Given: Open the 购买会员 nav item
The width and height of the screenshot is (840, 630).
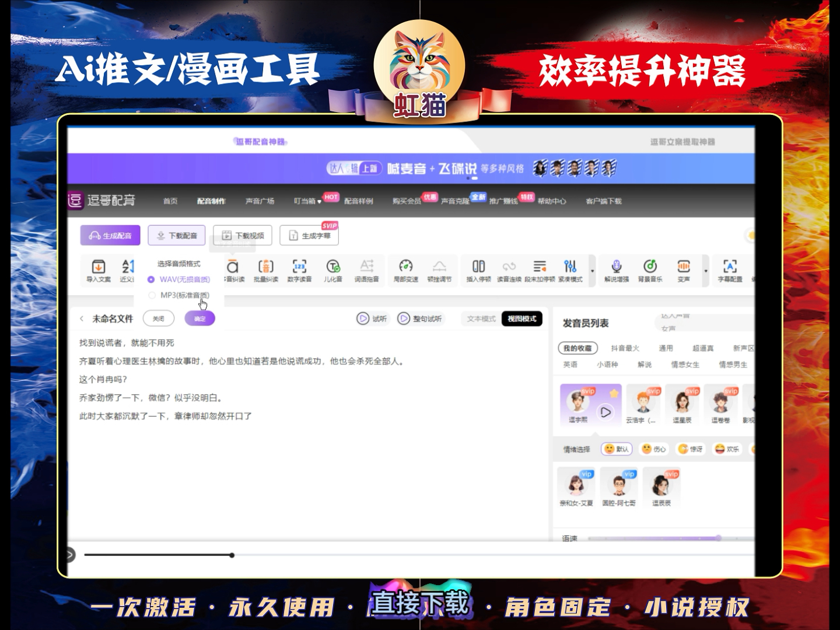Looking at the screenshot, I should [407, 201].
